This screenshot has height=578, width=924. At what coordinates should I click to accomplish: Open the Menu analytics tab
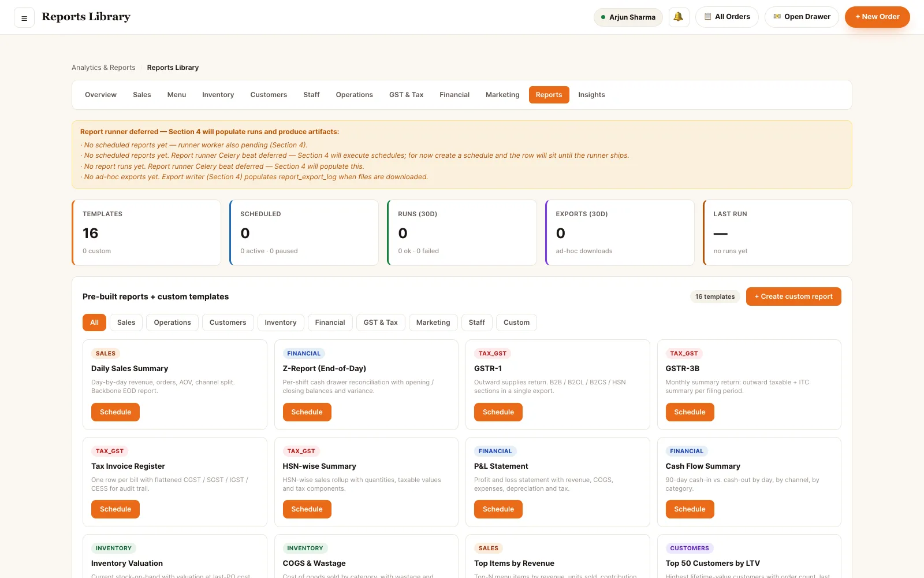(177, 95)
